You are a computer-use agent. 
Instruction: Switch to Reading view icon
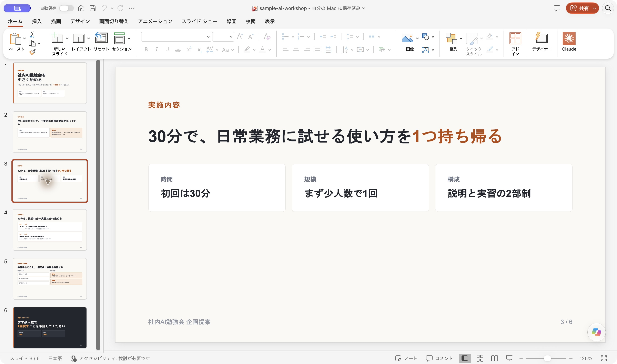pyautogui.click(x=495, y=358)
